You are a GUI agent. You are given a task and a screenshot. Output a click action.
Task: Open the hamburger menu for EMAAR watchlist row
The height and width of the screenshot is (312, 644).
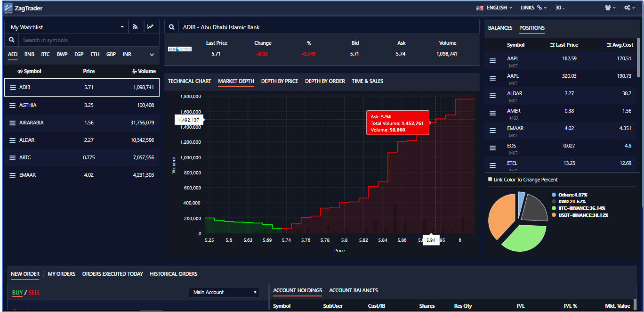coord(13,175)
